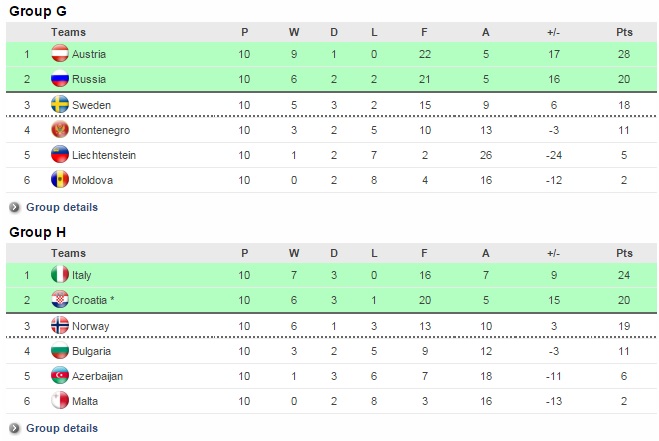Open the Norway team name link
Viewport: 659px width, 441px height.
91,326
